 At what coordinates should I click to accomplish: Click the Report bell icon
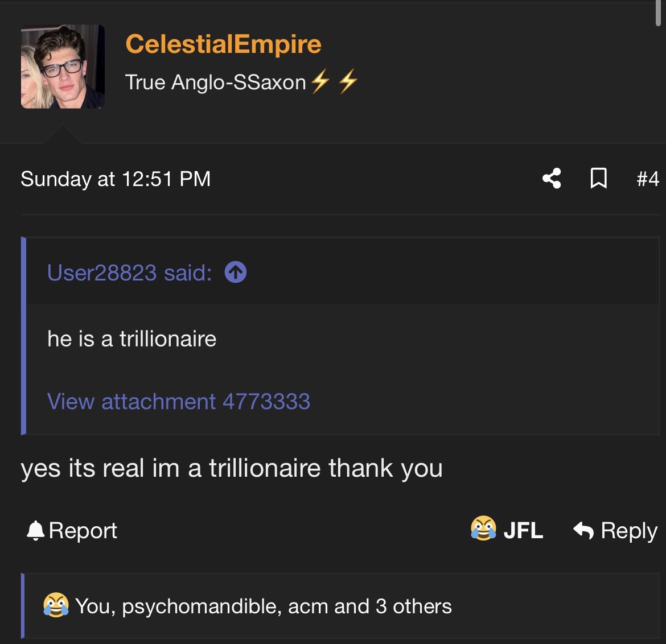(x=35, y=530)
